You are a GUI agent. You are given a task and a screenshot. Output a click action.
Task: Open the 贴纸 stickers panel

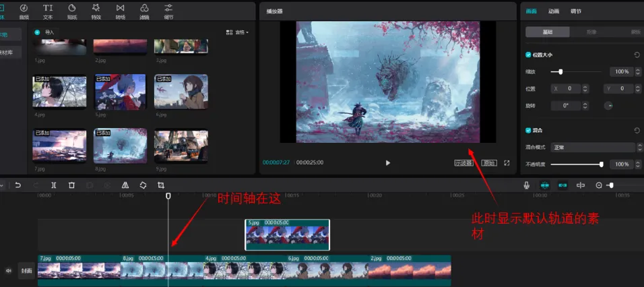[72, 11]
